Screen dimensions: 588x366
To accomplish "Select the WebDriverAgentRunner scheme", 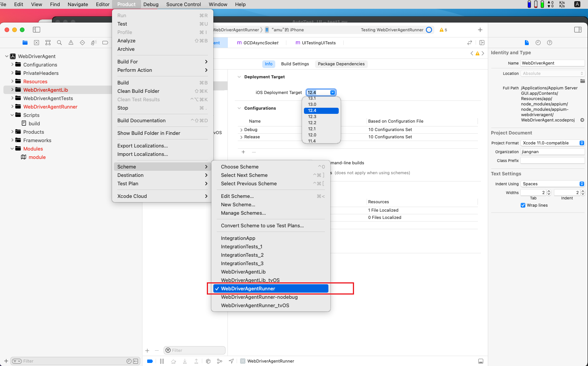I will pos(271,288).
